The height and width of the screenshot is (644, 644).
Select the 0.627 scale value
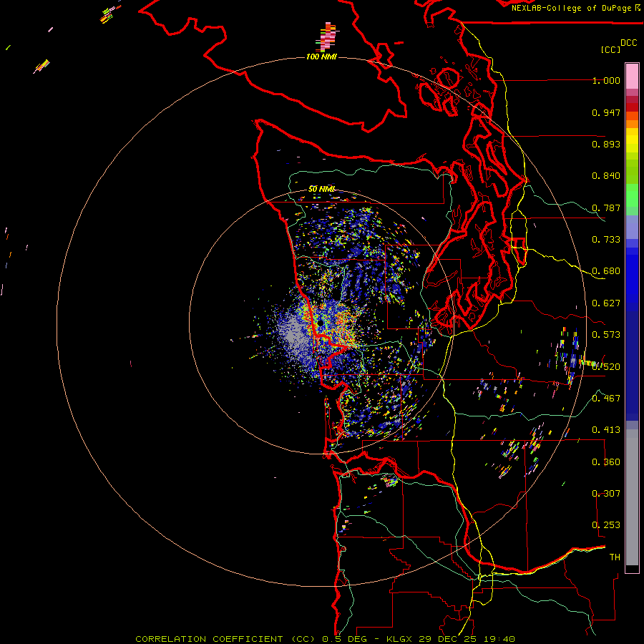[x=606, y=303]
